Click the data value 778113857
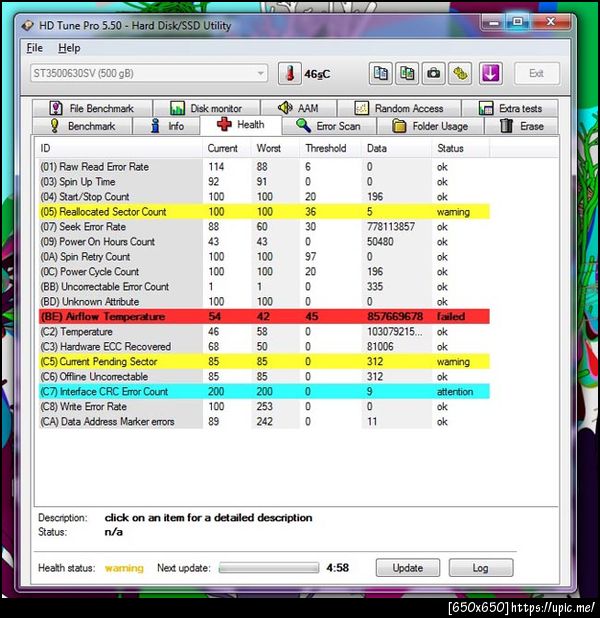Viewport: 600px width, 618px height. coord(391,227)
